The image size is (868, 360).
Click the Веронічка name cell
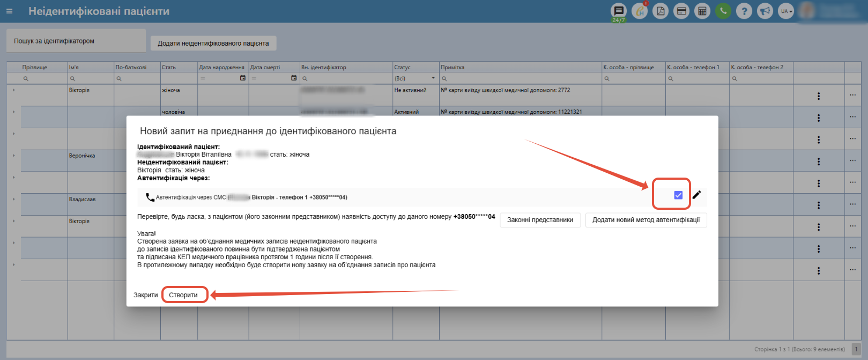91,161
